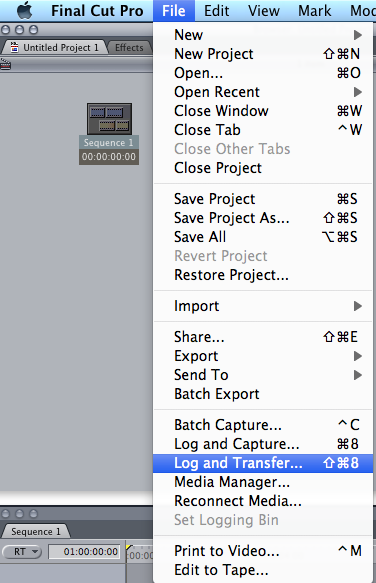Open the Edit menu

point(216,11)
